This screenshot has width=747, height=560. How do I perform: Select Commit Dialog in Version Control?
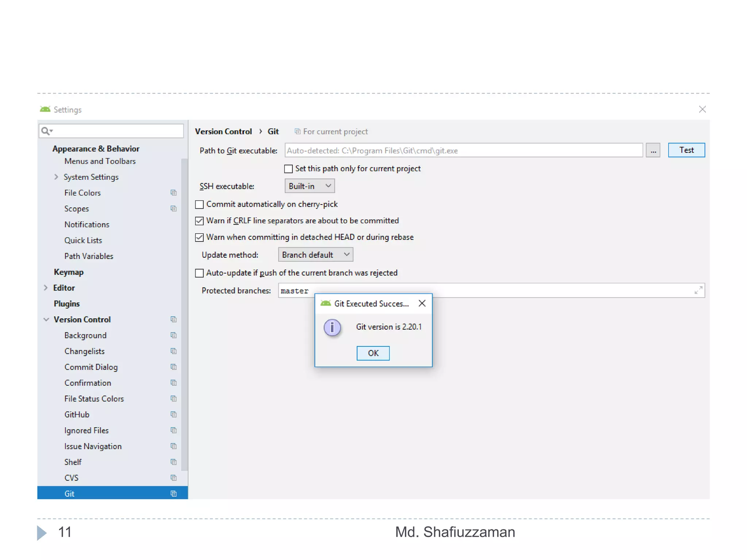point(91,367)
